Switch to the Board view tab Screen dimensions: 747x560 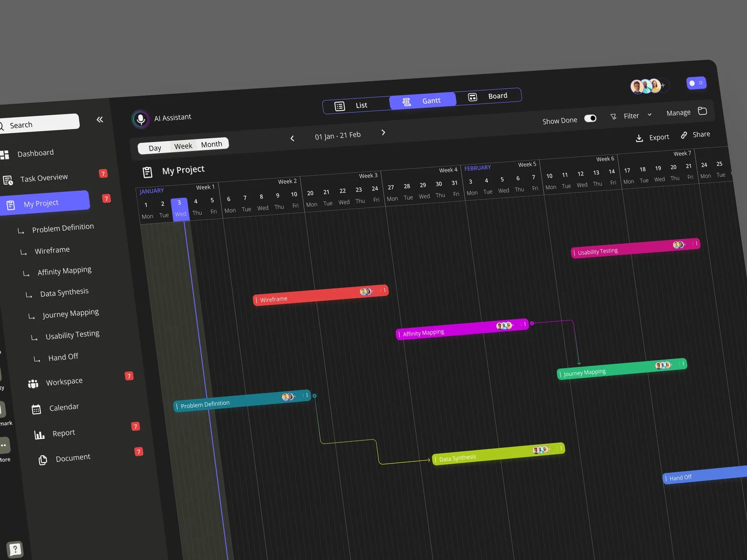488,96
